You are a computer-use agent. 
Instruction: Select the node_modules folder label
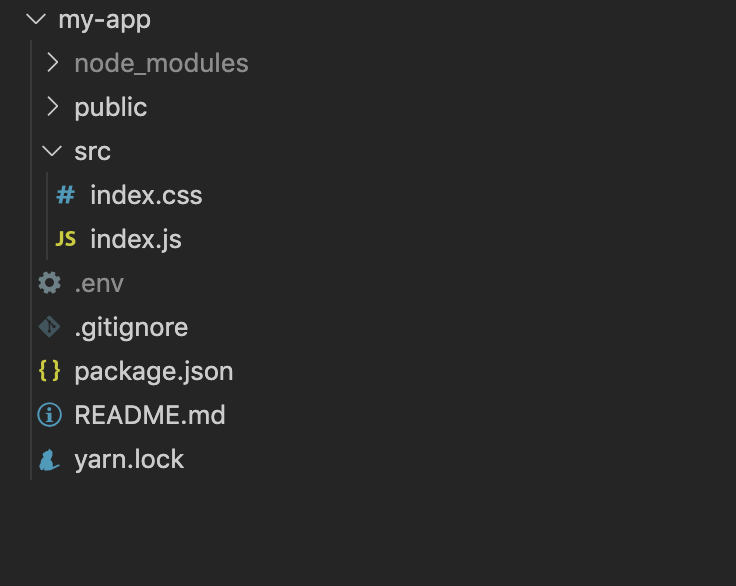pos(161,63)
